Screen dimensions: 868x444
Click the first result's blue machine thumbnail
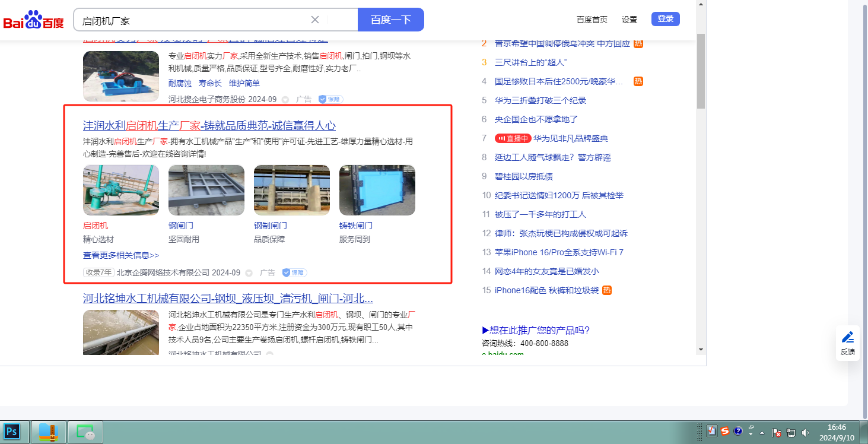click(121, 76)
